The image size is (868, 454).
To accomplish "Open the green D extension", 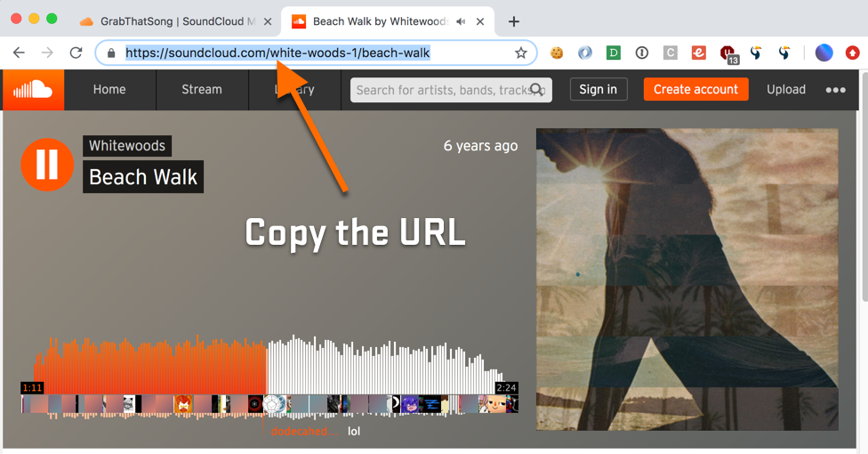I will pyautogui.click(x=613, y=53).
